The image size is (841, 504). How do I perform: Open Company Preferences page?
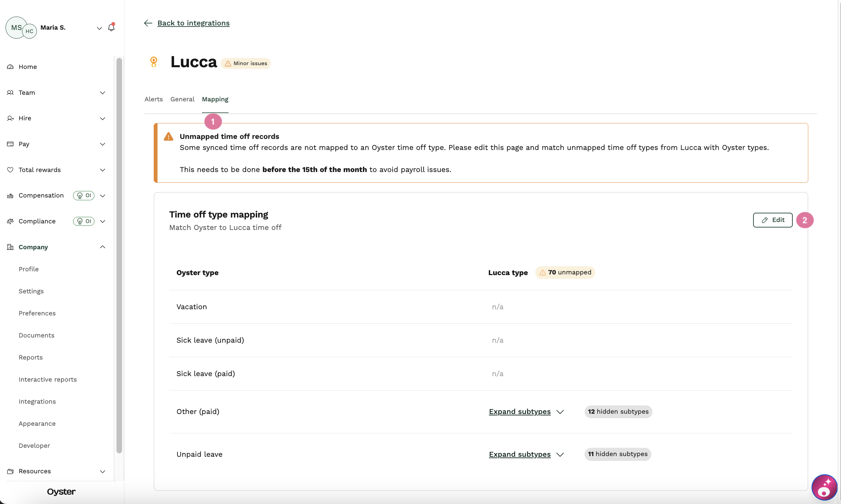[37, 313]
